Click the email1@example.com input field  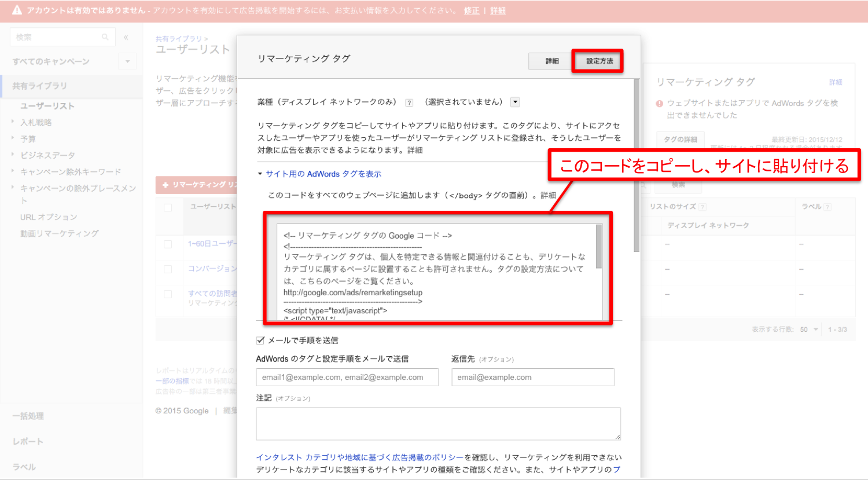[x=347, y=377]
